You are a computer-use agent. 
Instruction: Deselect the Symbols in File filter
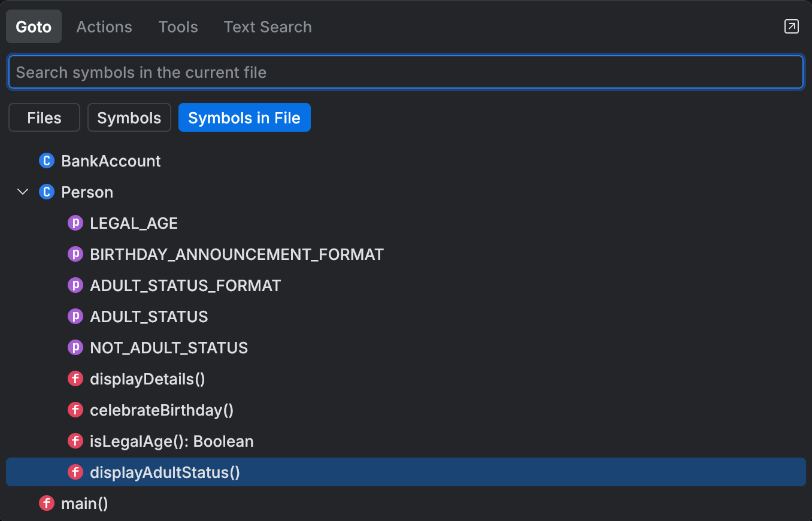(244, 117)
